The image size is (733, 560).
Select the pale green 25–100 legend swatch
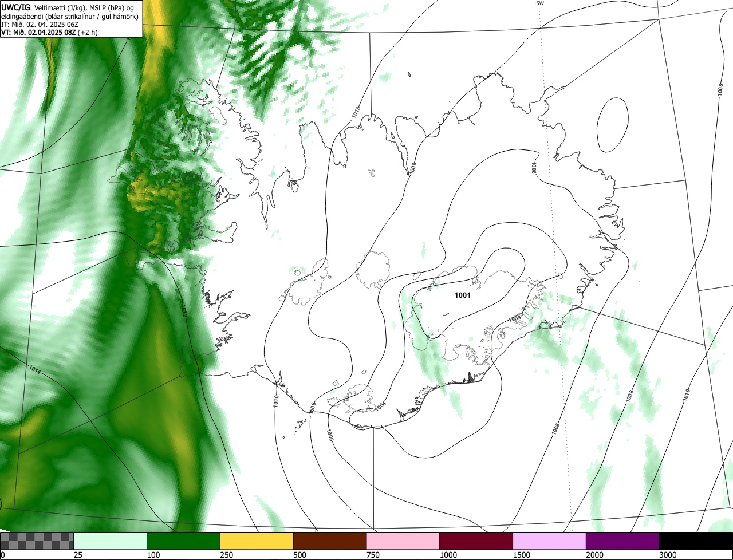111,541
